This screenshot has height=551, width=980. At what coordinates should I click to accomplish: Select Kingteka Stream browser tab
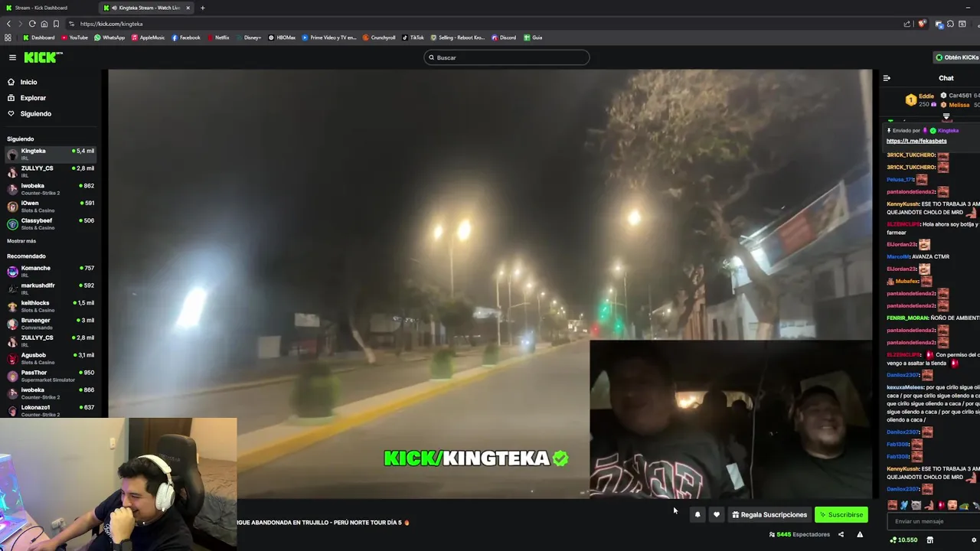(145, 8)
